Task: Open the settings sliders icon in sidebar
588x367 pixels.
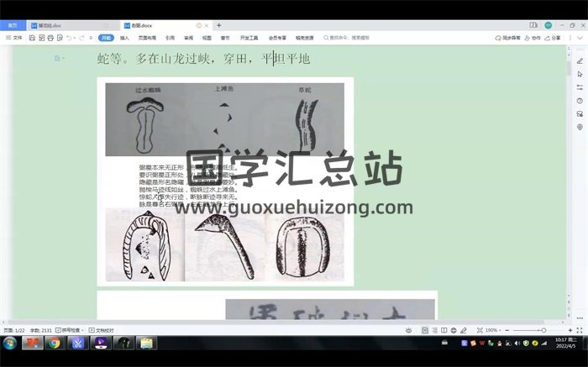Action: point(580,87)
